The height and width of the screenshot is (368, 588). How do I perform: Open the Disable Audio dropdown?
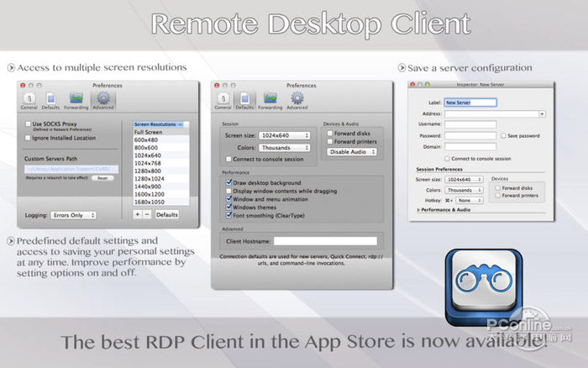point(352,152)
